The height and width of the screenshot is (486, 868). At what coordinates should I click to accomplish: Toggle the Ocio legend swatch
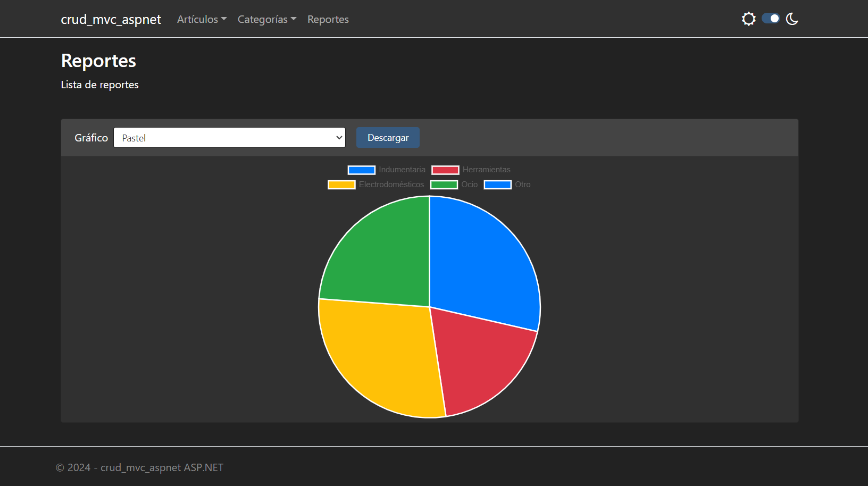point(444,185)
